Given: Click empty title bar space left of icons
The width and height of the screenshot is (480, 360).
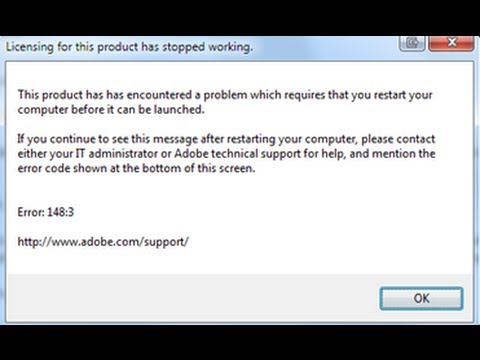Looking at the screenshot, I should pyautogui.click(x=325, y=47).
